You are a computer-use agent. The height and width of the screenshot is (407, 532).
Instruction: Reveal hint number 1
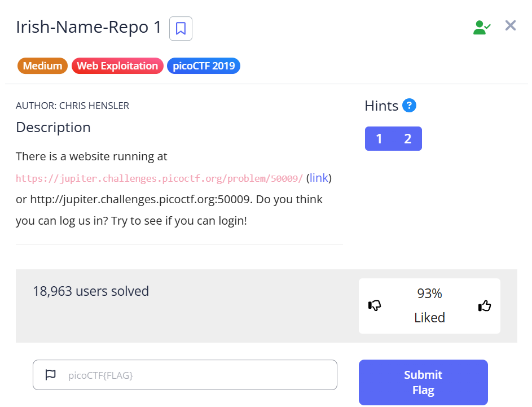pos(379,138)
